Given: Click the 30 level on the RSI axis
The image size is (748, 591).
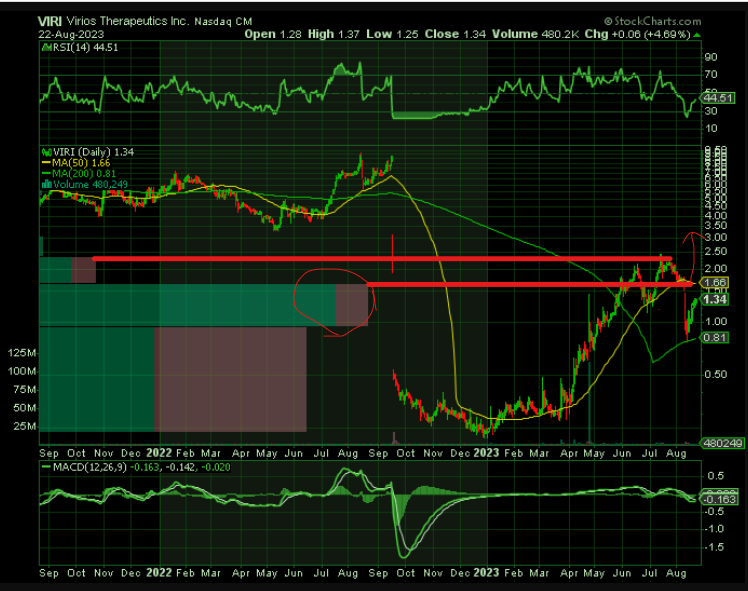Looking at the screenshot, I should tap(711, 111).
